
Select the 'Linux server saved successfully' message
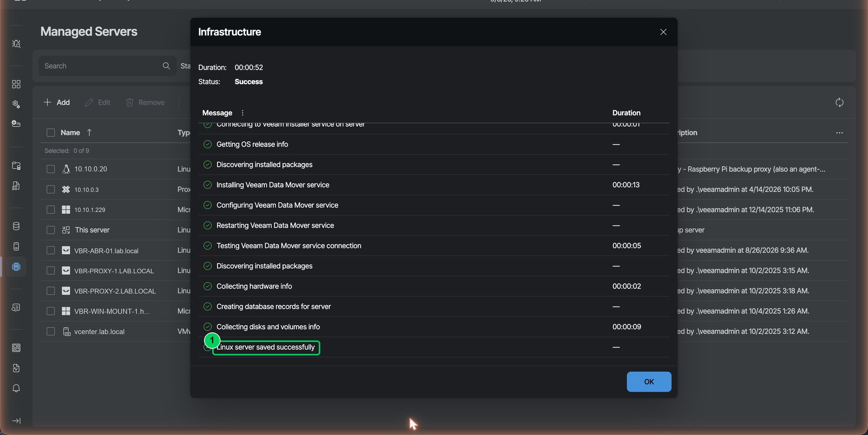266,347
